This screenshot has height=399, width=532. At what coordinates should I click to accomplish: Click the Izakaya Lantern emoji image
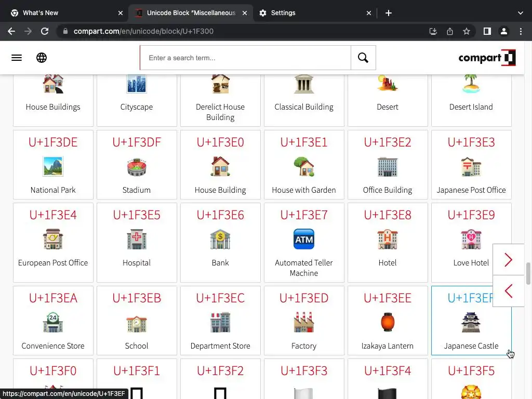[388, 322]
